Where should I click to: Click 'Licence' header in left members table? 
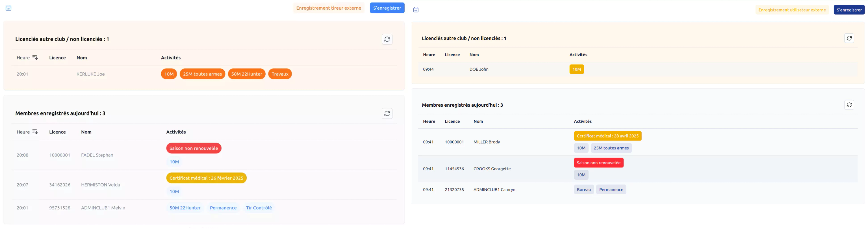pos(57,132)
